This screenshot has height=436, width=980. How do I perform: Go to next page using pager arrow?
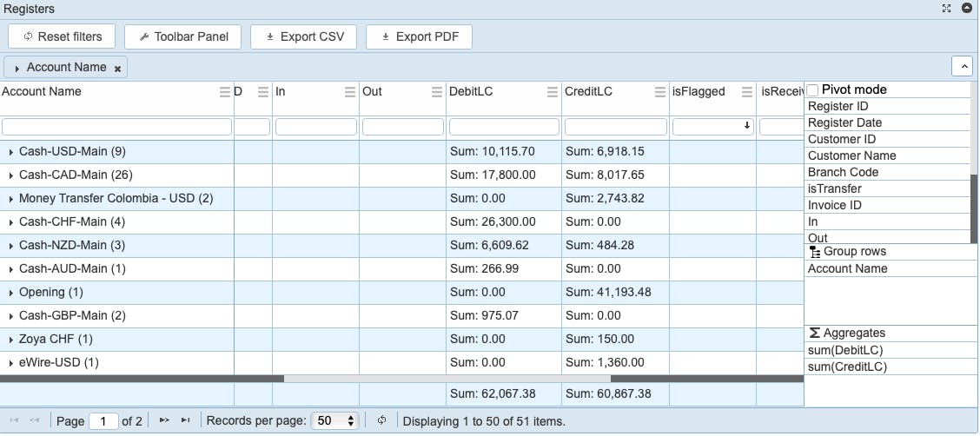click(164, 420)
